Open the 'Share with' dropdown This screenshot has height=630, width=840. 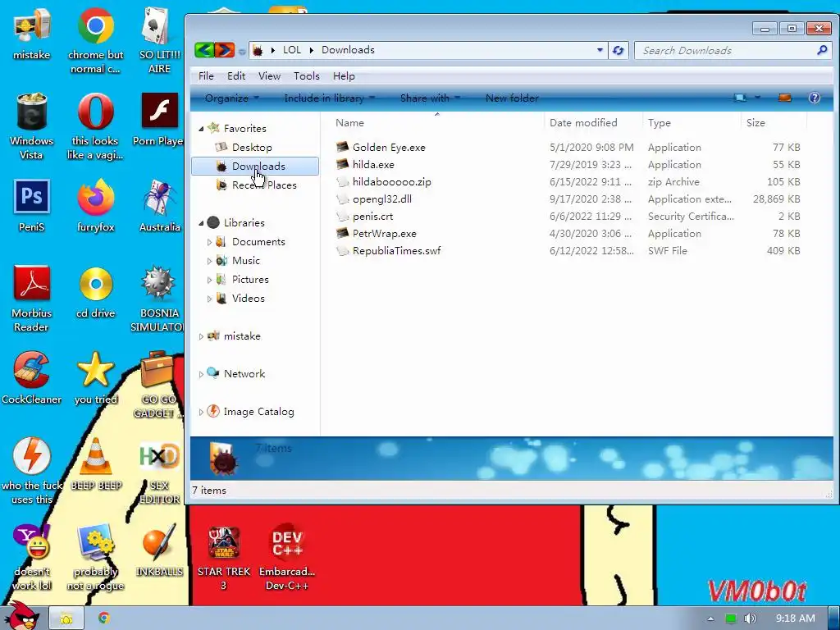tap(430, 98)
